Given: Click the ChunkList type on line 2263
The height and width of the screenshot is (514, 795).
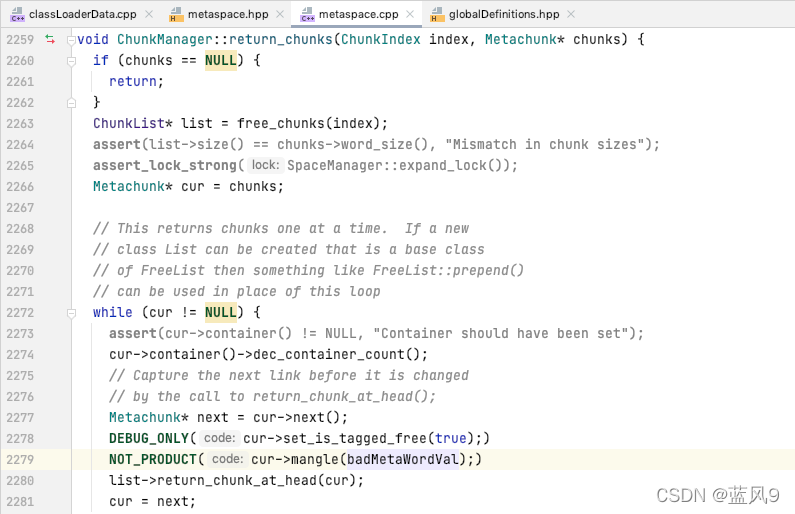Looking at the screenshot, I should 129,124.
